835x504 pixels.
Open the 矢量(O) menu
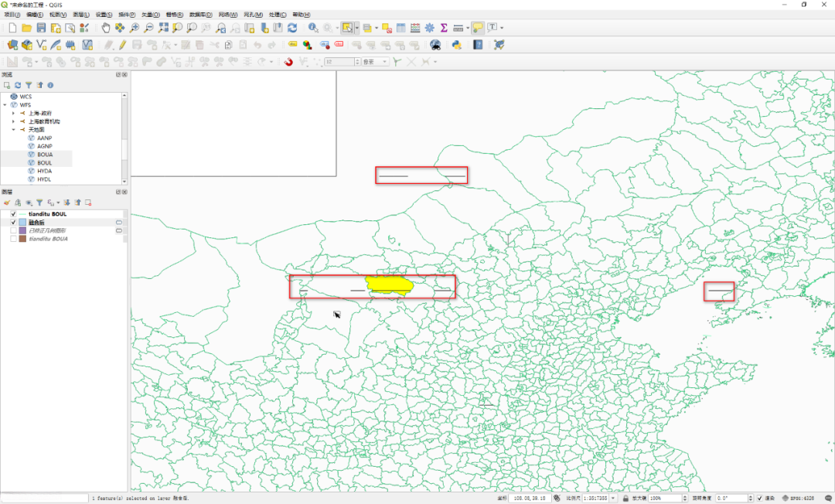coord(150,15)
